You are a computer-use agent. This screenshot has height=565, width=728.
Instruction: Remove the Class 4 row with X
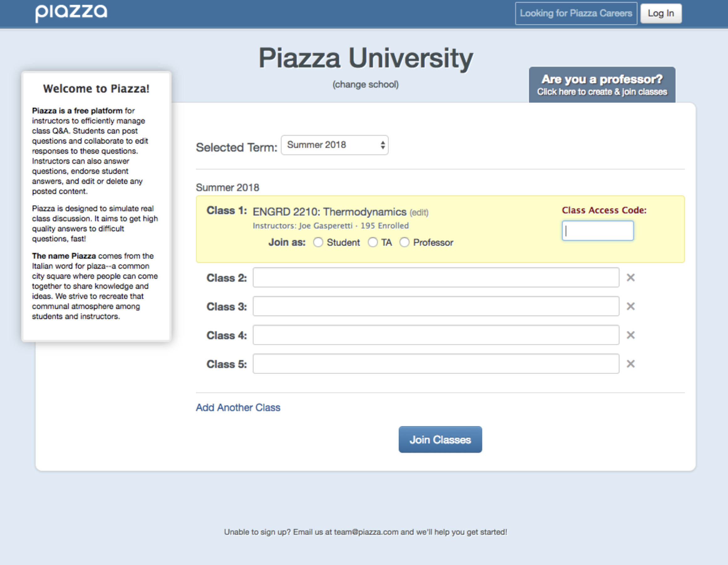click(x=630, y=335)
